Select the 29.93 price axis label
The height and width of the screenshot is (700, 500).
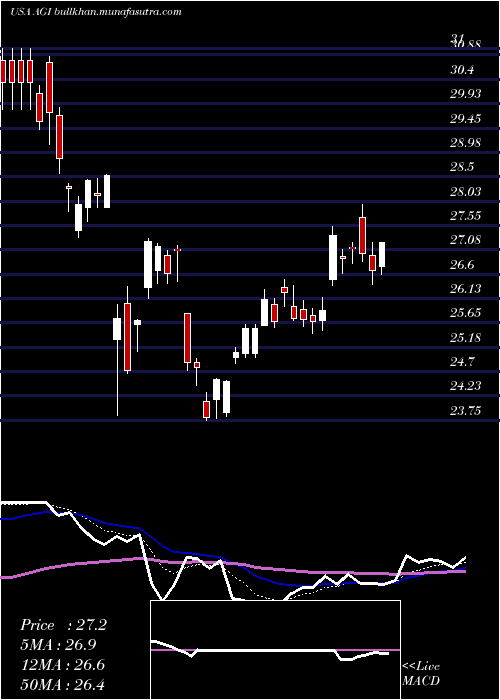click(465, 94)
